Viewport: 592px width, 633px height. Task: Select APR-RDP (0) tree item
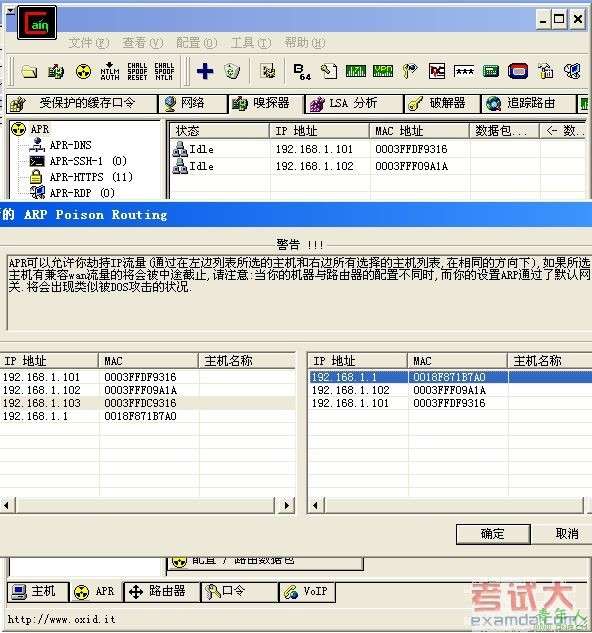pos(82,193)
